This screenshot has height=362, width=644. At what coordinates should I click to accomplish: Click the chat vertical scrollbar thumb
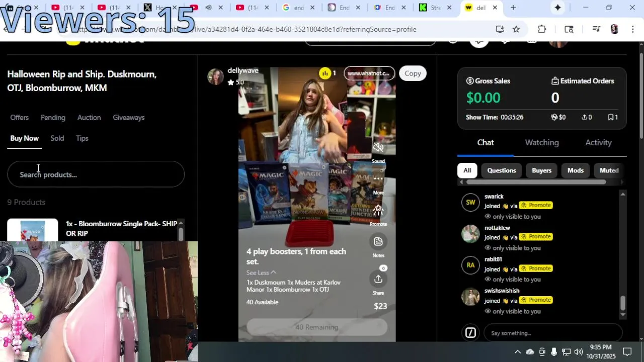pos(623,303)
